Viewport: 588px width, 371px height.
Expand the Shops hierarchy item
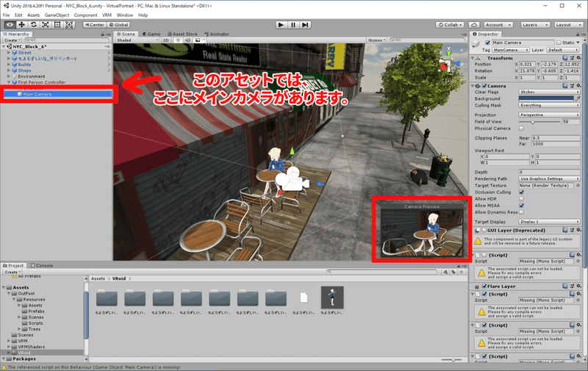(9, 71)
